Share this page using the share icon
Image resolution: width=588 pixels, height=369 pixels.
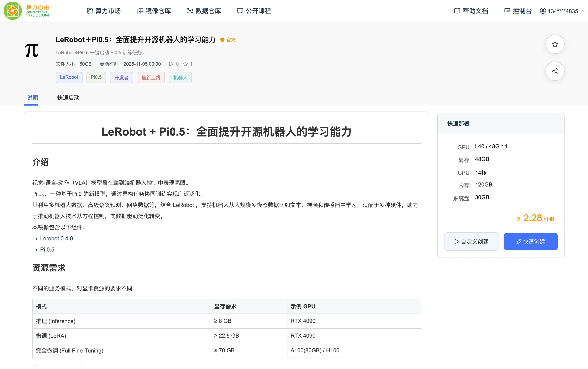pos(555,71)
